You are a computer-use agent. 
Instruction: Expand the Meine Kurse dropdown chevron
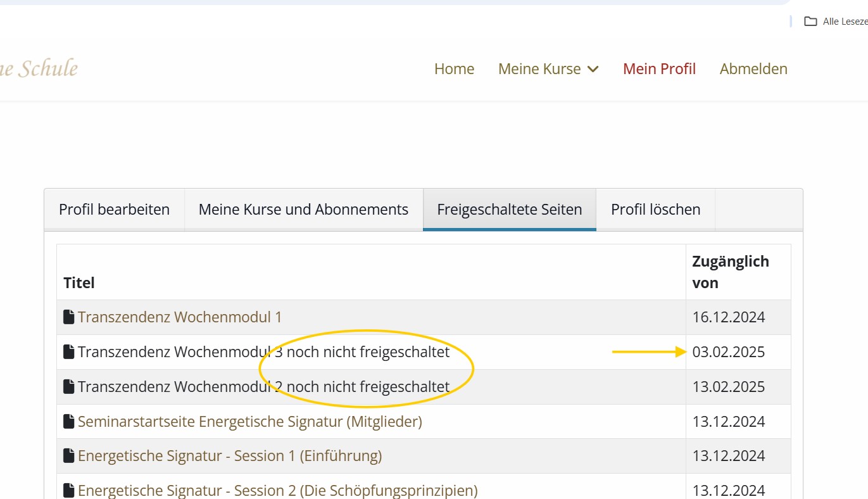pos(593,69)
